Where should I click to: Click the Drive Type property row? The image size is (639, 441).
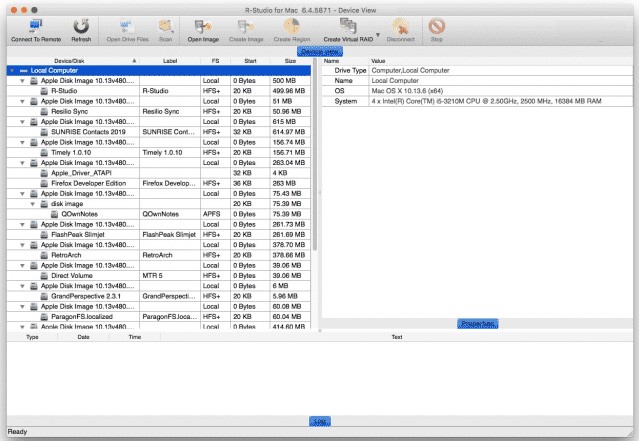coord(477,71)
